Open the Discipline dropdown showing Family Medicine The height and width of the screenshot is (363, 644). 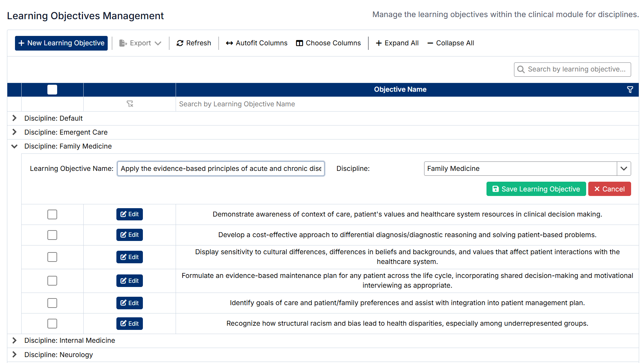[623, 169]
